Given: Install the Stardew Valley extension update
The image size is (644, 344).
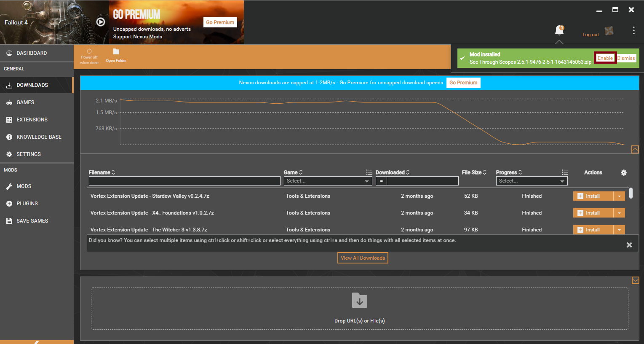Looking at the screenshot, I should [593, 196].
